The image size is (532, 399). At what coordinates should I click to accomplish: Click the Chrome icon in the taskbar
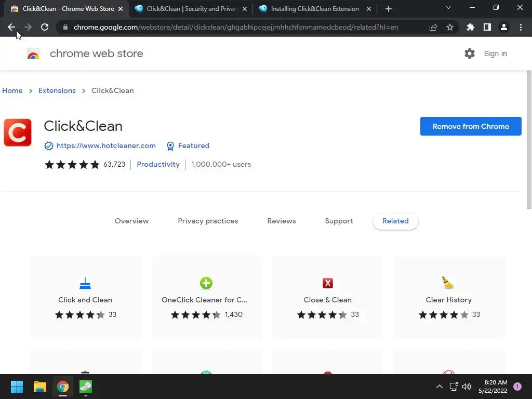click(63, 387)
